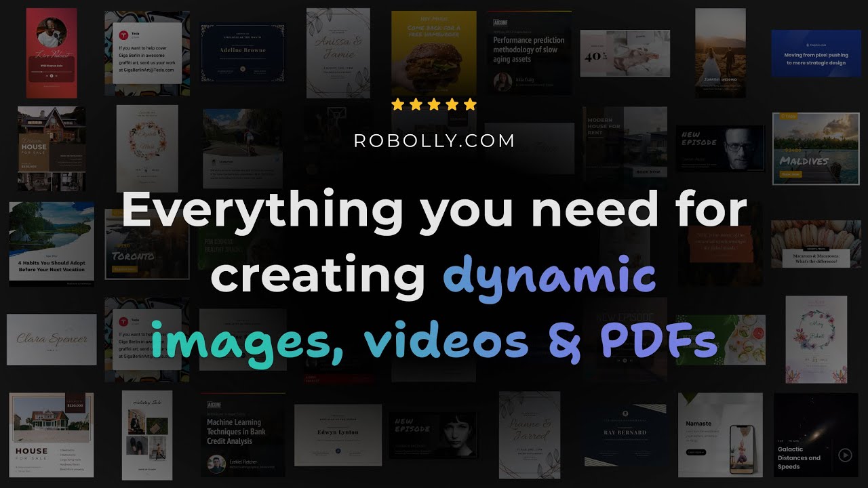Click the 'Performance prediction methodology' headline text

(x=529, y=49)
